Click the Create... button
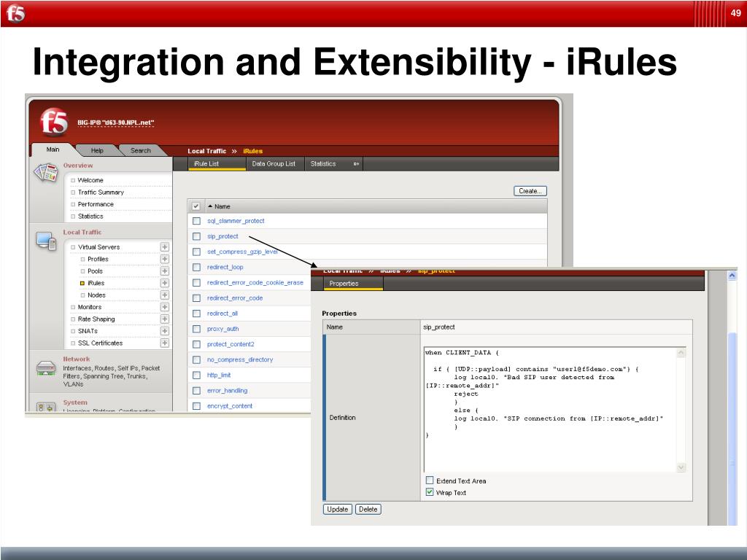 tap(530, 191)
